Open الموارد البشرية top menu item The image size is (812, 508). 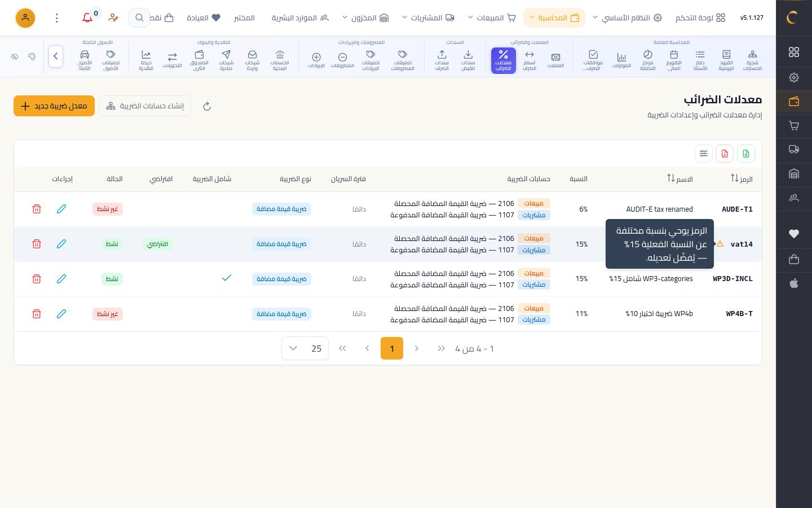coord(300,18)
